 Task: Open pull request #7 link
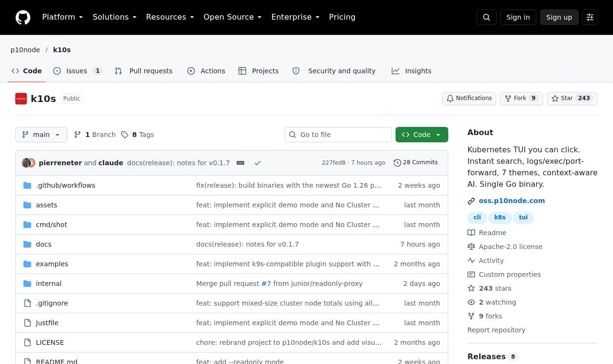click(x=266, y=284)
